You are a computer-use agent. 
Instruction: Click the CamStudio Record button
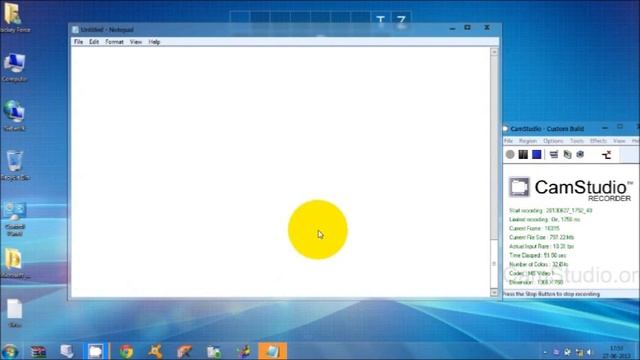510,155
